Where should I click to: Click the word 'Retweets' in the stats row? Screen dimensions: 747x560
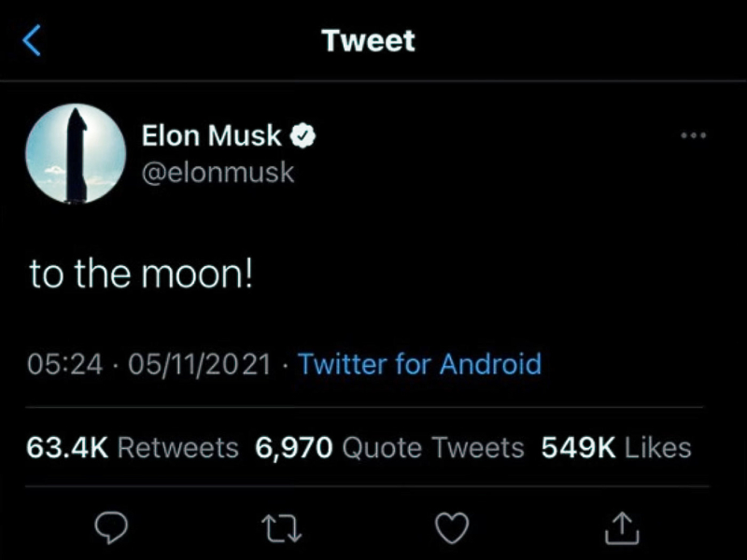177,447
